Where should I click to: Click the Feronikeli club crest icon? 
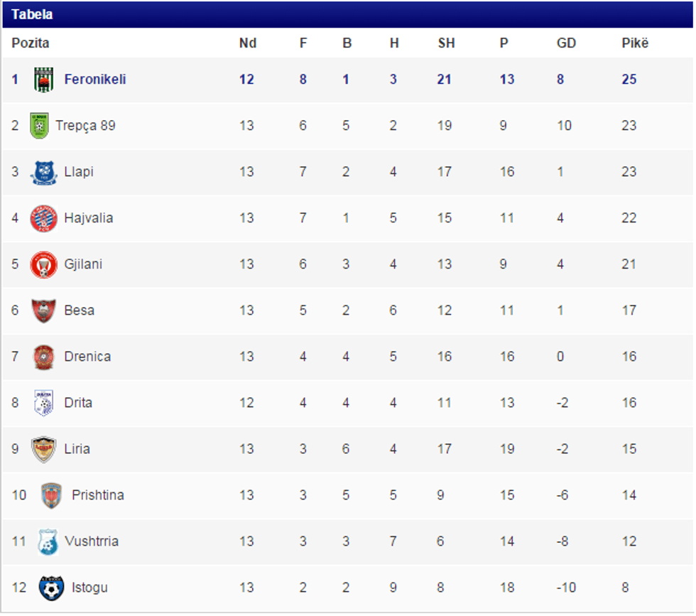(44, 80)
